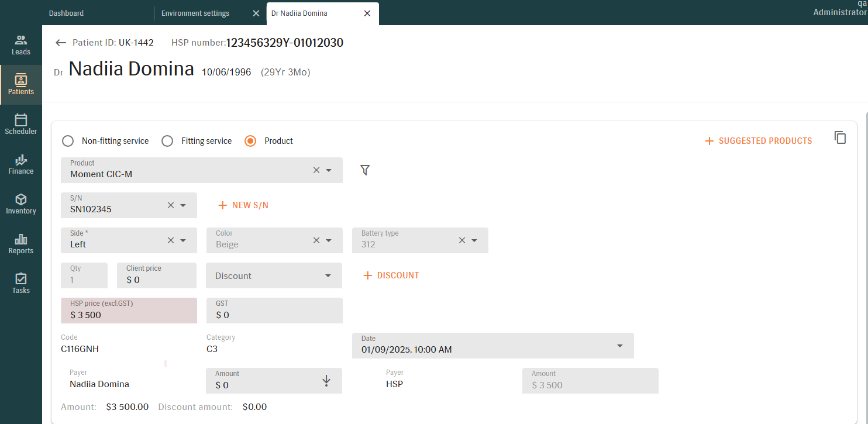Click the copy icon beside Suggested Products
Image resolution: width=868 pixels, height=424 pixels.
point(840,138)
